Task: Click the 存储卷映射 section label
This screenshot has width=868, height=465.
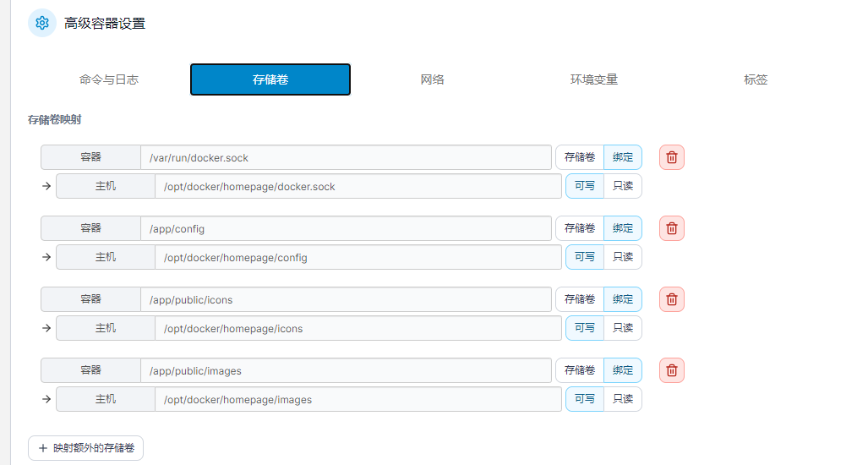Action: [x=54, y=119]
